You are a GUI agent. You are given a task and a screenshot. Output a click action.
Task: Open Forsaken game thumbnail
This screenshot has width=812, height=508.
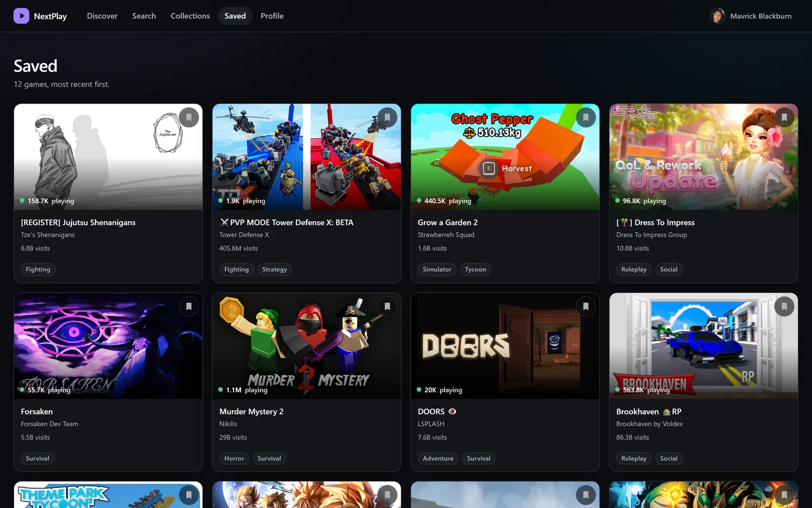[x=108, y=346]
